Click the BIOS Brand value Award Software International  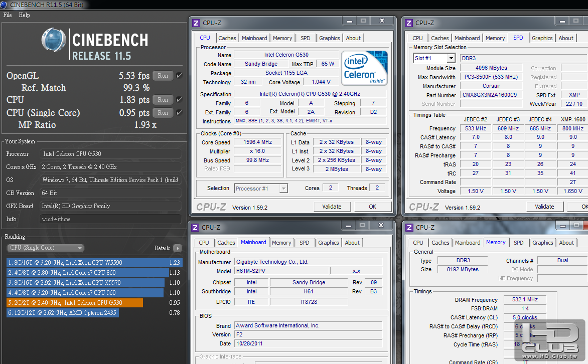click(x=308, y=325)
